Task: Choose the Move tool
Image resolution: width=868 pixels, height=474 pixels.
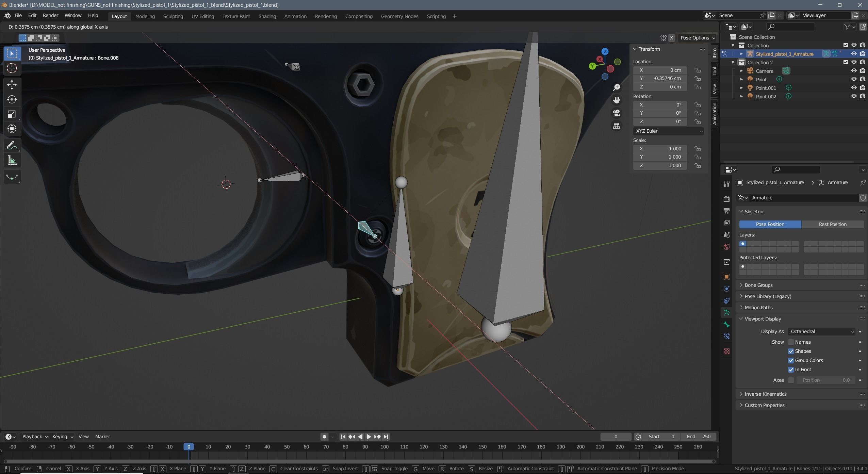Action: 12,84
